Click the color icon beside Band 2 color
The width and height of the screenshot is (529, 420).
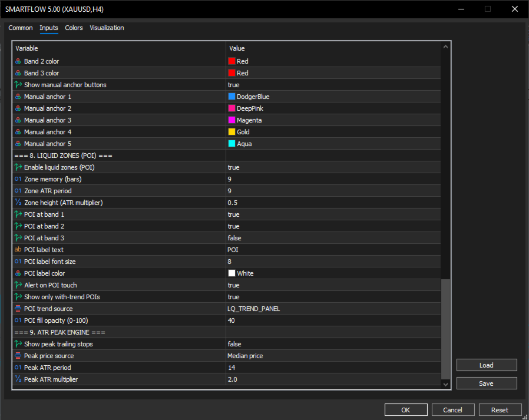[18, 61]
